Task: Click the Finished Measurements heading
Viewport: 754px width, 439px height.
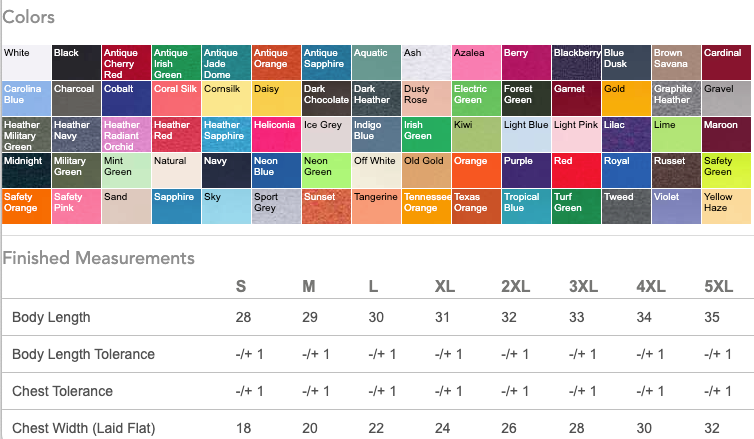Action: [x=98, y=258]
